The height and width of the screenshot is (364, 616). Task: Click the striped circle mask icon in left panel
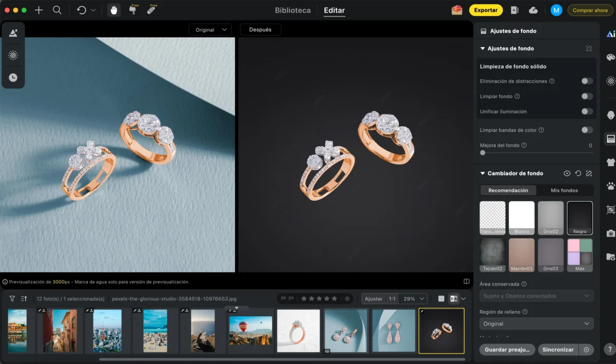click(13, 55)
